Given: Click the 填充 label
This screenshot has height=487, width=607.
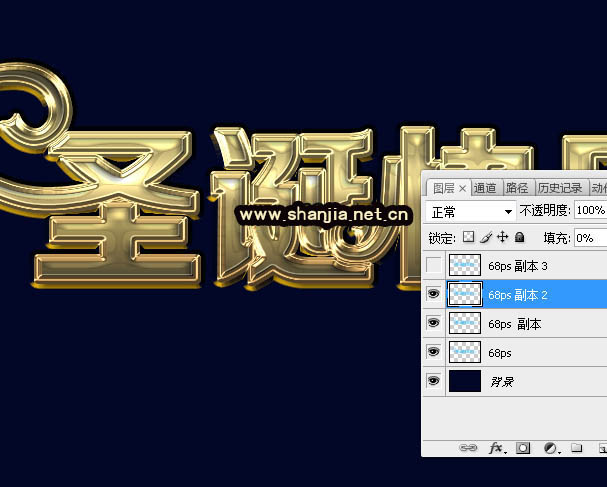Looking at the screenshot, I should [x=556, y=238].
